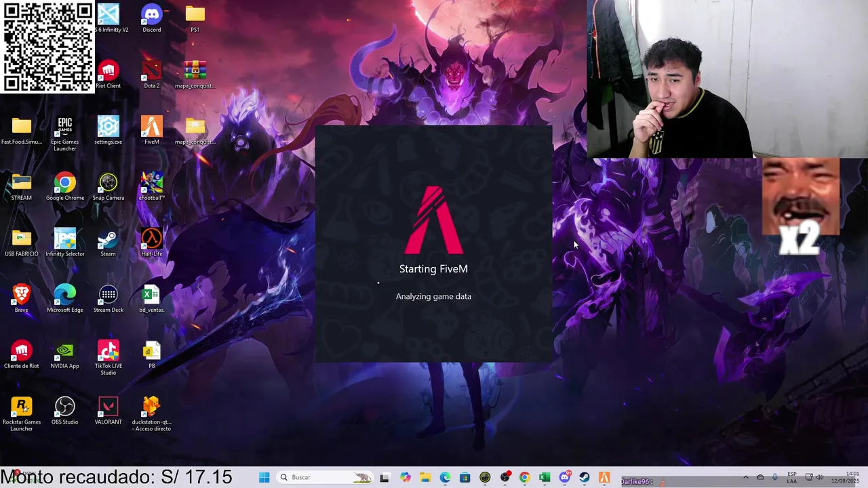Viewport: 868px width, 488px height.
Task: Open the USB FABRICIO folder
Action: pos(21,242)
